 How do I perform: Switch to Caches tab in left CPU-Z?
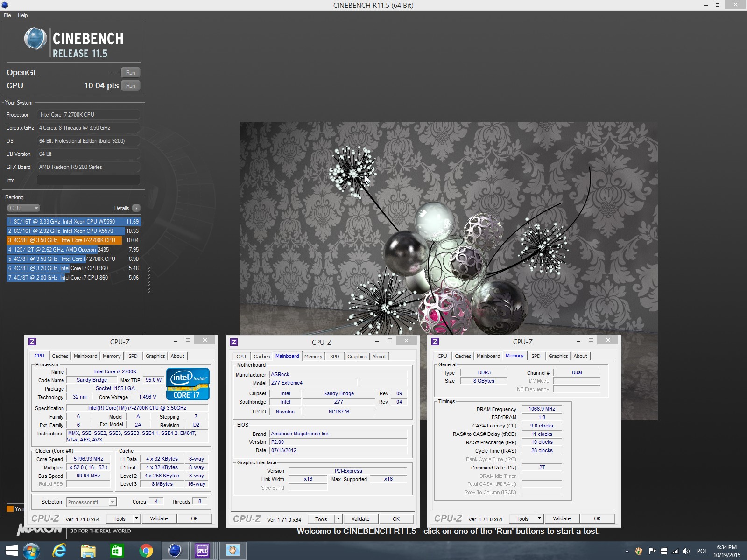coord(60,356)
